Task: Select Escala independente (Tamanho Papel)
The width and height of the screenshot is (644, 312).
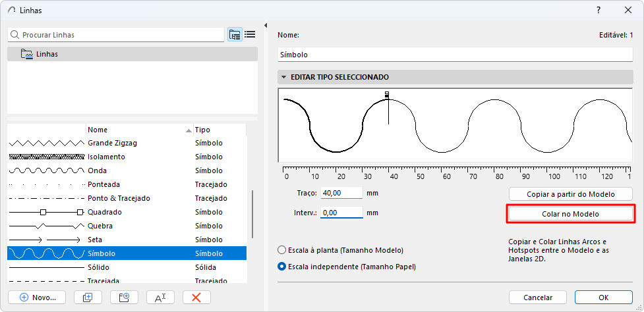Action: (x=281, y=267)
